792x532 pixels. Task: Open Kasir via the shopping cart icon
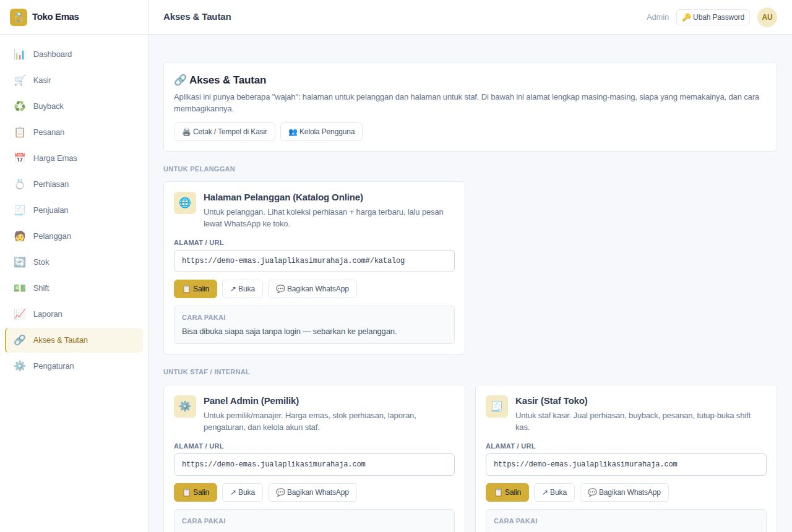click(20, 80)
